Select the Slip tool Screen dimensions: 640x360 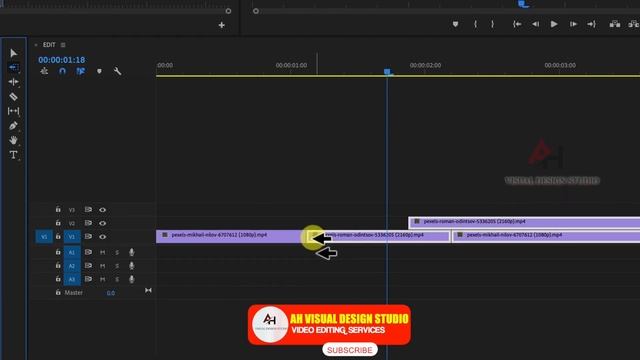point(13,111)
